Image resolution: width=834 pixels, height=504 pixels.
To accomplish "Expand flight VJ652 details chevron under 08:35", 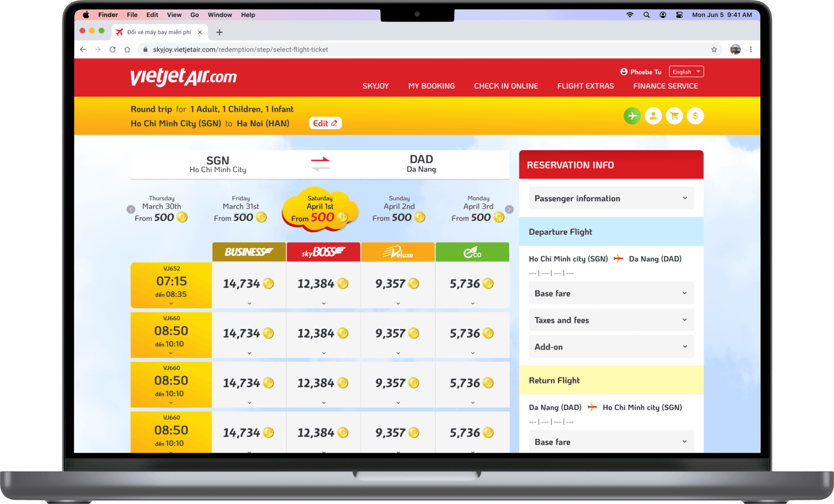I will click(171, 303).
